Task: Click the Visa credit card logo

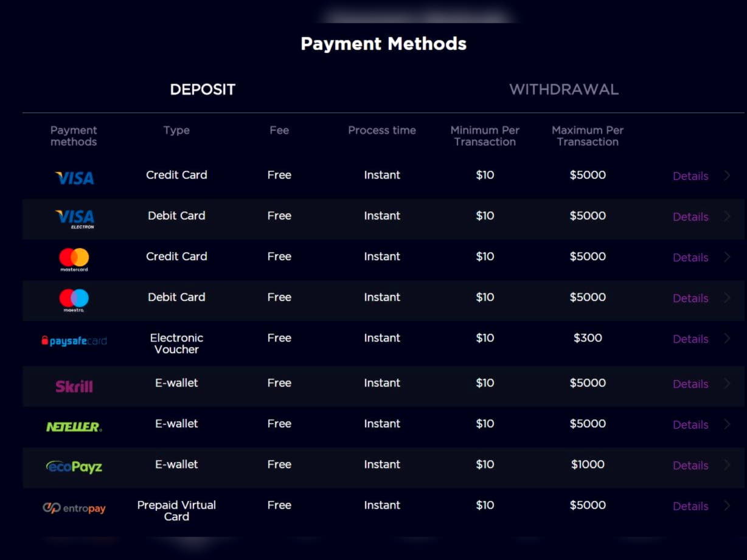Action: coord(74,178)
